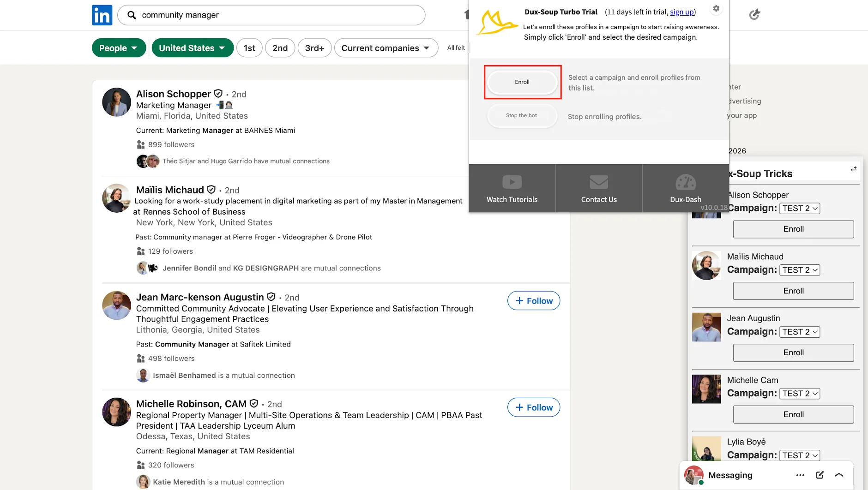
Task: Click Michelle Cam thumbnail in Dux-Soup panel
Action: click(x=706, y=389)
